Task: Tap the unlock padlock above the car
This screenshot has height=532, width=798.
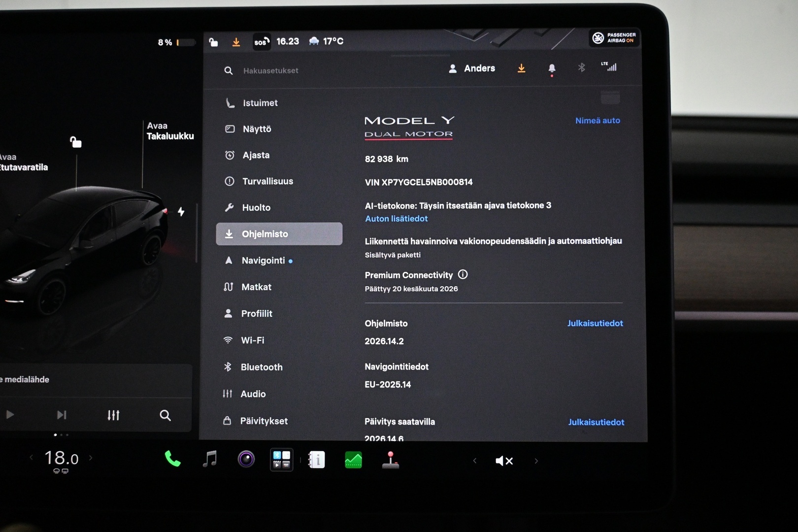Action: point(75,142)
